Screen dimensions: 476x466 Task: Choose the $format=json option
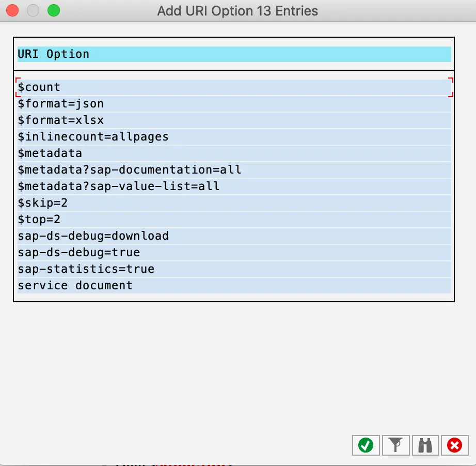(x=61, y=104)
